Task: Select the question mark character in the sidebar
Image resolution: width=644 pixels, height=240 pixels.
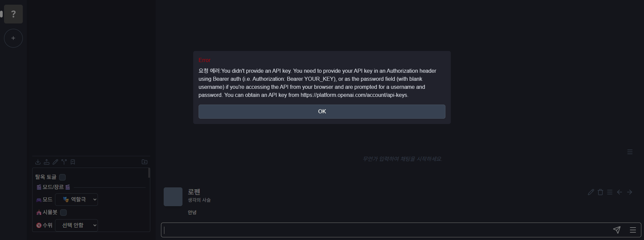Action: pyautogui.click(x=13, y=14)
